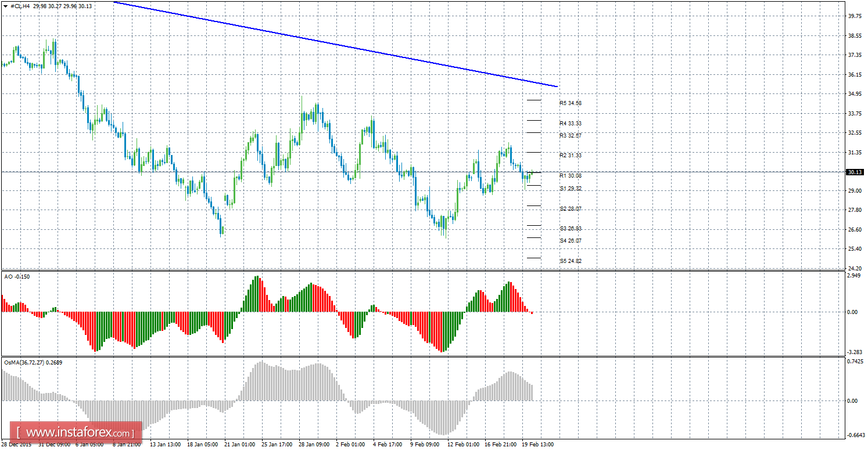
Task: Click the OsMA scale minimum -0.6643
Action: coord(855,435)
